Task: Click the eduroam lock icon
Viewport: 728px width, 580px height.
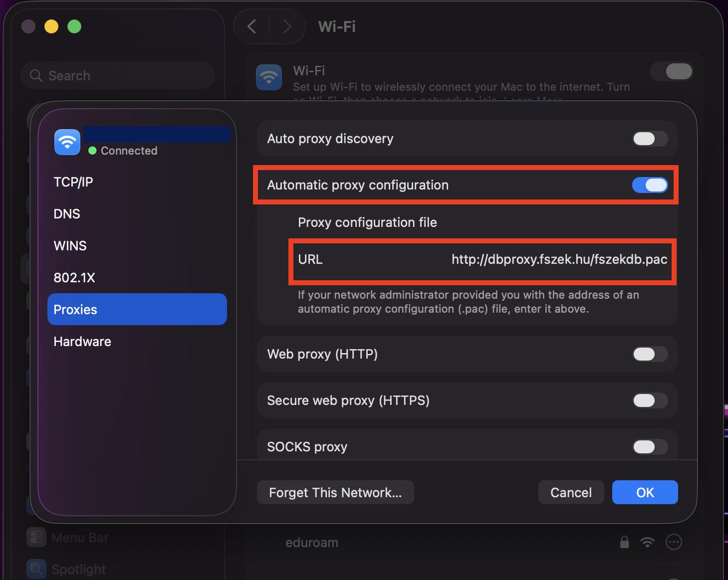Action: pos(624,542)
